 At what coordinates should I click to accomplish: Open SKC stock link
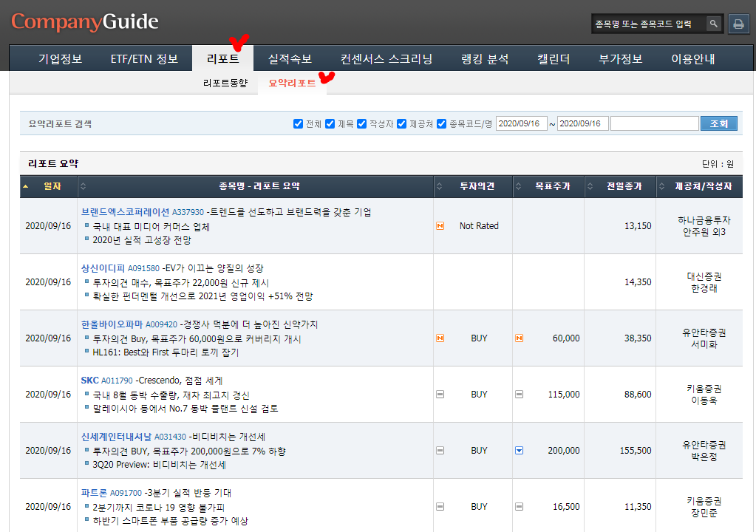(89, 381)
